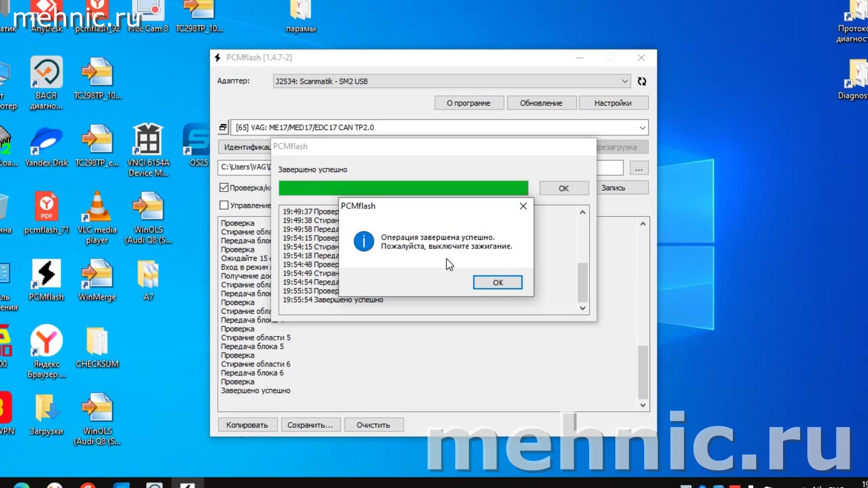Click the Запись button
This screenshot has width=868, height=488.
[x=623, y=188]
